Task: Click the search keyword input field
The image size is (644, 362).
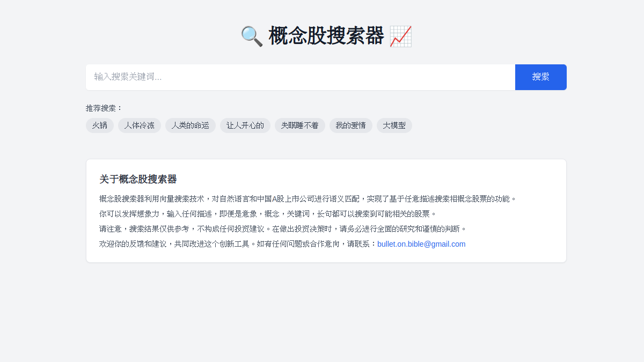Action: 301,77
